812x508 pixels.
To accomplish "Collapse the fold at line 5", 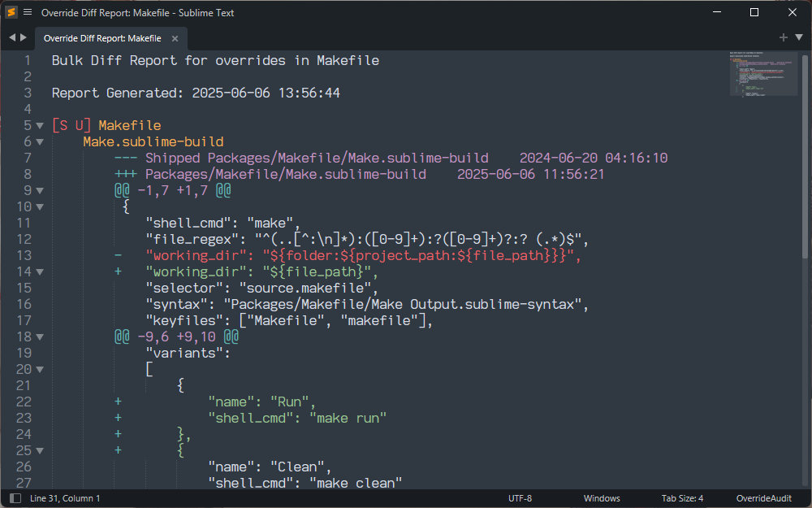I will [x=41, y=126].
